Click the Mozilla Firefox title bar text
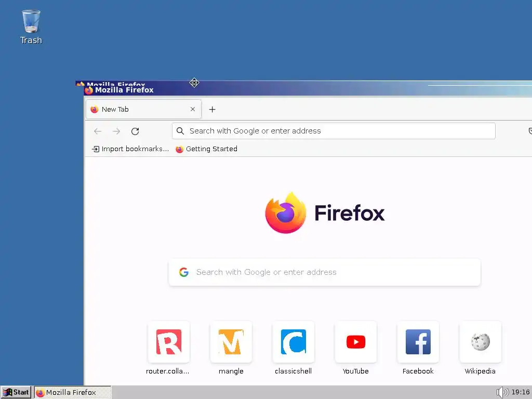 coord(124,90)
